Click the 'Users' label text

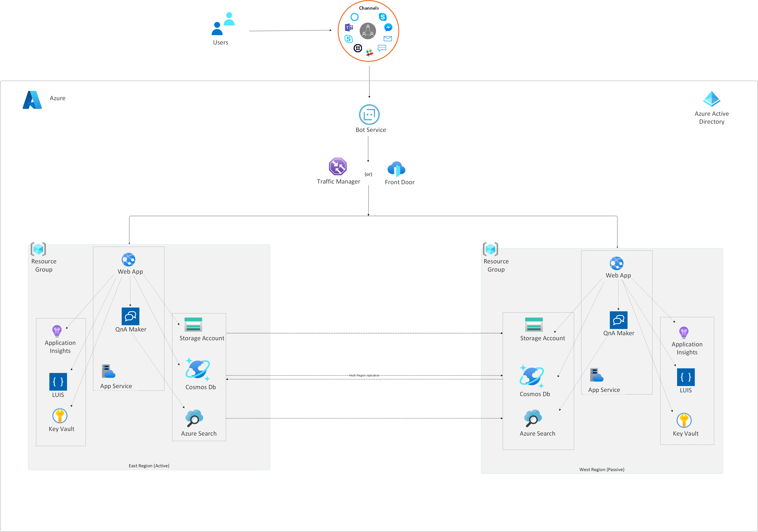coord(221,42)
